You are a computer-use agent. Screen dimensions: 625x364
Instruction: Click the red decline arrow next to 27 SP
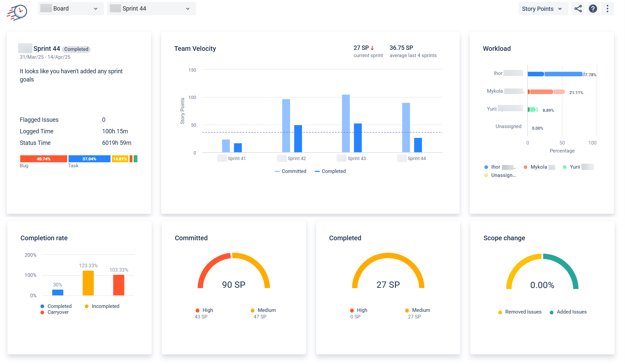(373, 47)
